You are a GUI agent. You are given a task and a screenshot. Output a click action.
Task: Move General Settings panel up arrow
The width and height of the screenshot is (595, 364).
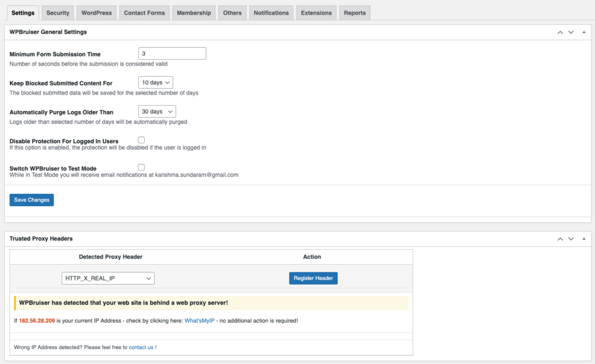tap(560, 33)
